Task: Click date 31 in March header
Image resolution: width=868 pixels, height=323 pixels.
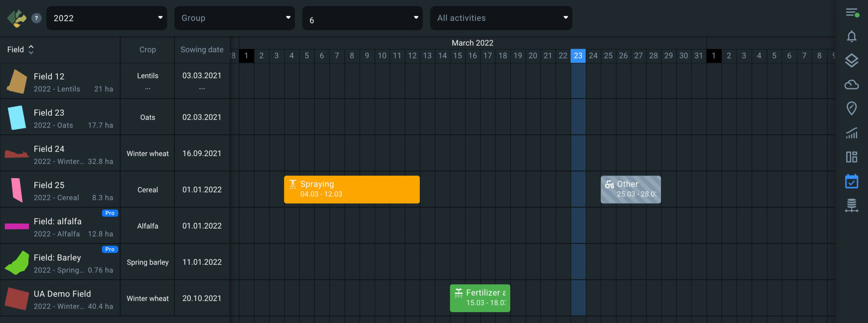Action: click(698, 56)
